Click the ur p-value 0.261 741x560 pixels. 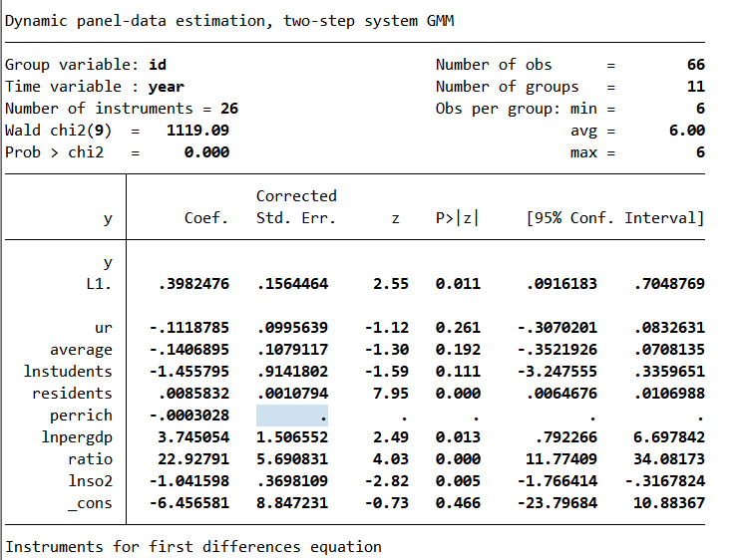point(458,328)
